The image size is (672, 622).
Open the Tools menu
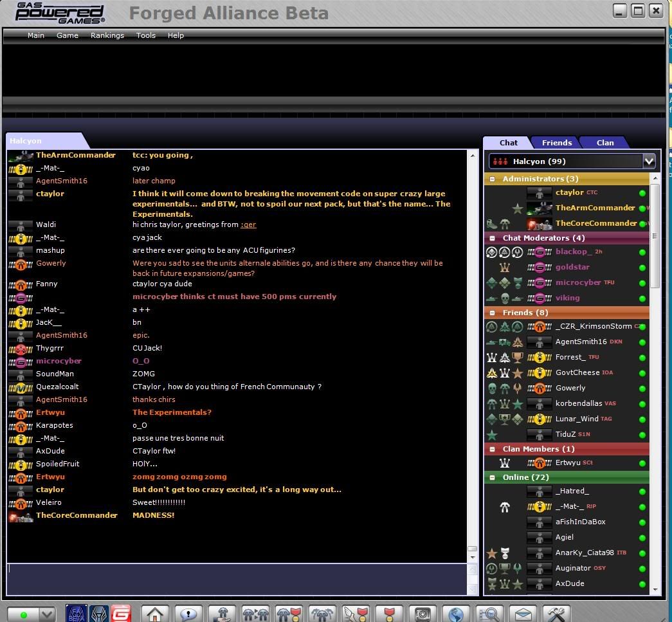pyautogui.click(x=145, y=35)
